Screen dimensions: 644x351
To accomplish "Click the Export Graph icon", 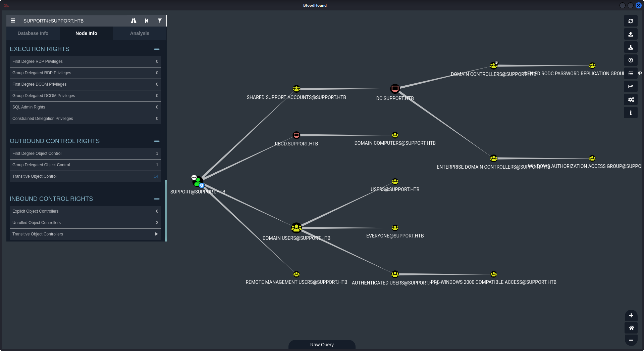I will [x=631, y=34].
